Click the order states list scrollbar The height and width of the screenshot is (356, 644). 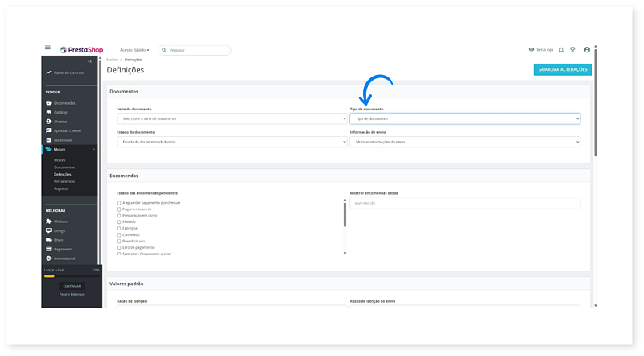(345, 214)
